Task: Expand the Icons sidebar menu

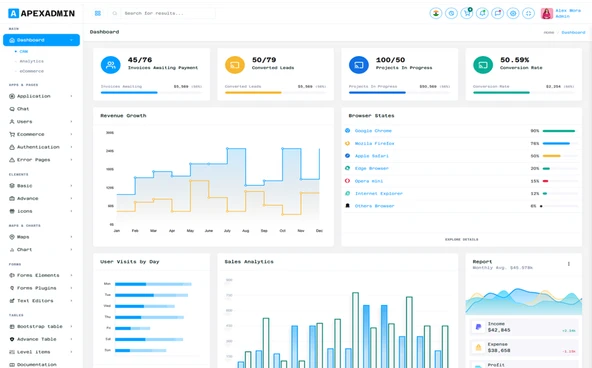Action: click(42, 211)
